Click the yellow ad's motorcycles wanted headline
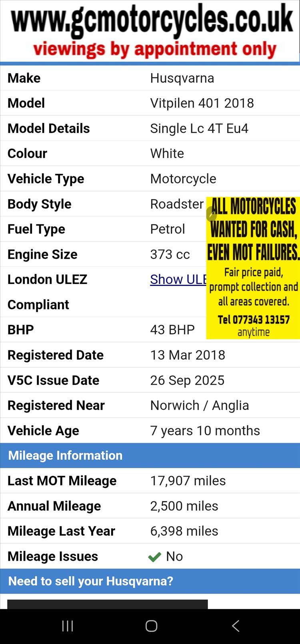This screenshot has width=300, height=644. pos(254,229)
